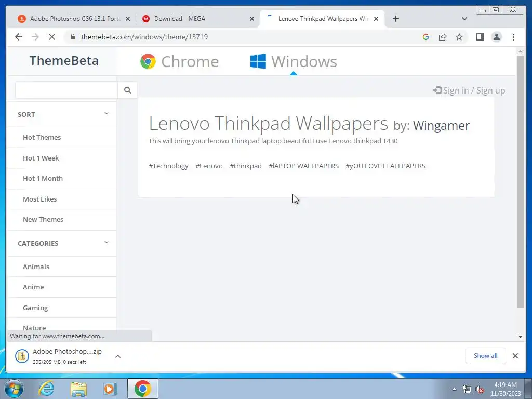Close the Download - MEGA tab

tap(252, 19)
